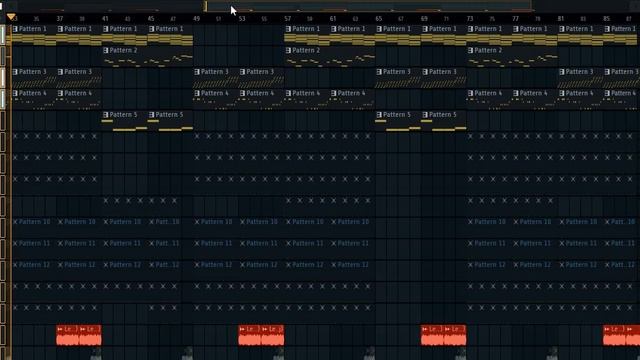This screenshot has height=360, width=640.
Task: Click bar 49 on the timeline ruler
Action: [x=196, y=18]
